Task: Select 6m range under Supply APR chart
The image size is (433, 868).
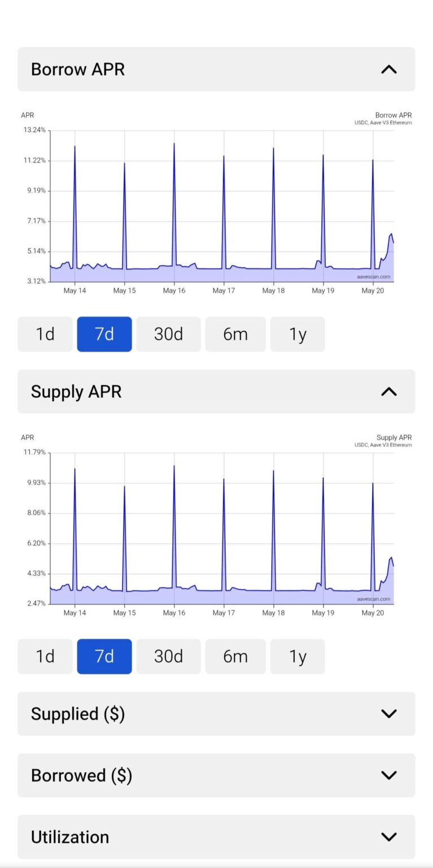Action: [235, 656]
